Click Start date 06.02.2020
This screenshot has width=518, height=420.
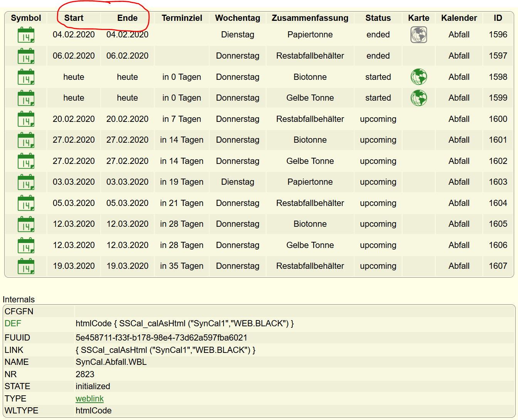click(74, 56)
